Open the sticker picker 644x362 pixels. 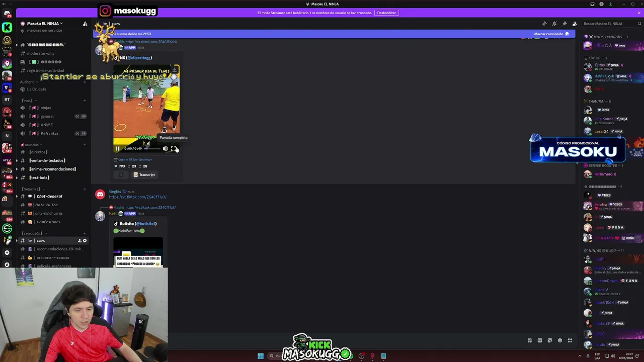click(x=549, y=340)
